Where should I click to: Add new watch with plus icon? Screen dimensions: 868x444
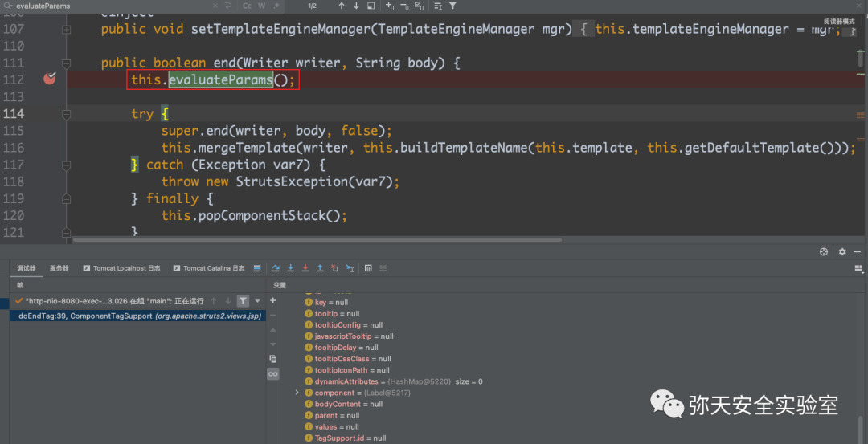(x=273, y=300)
